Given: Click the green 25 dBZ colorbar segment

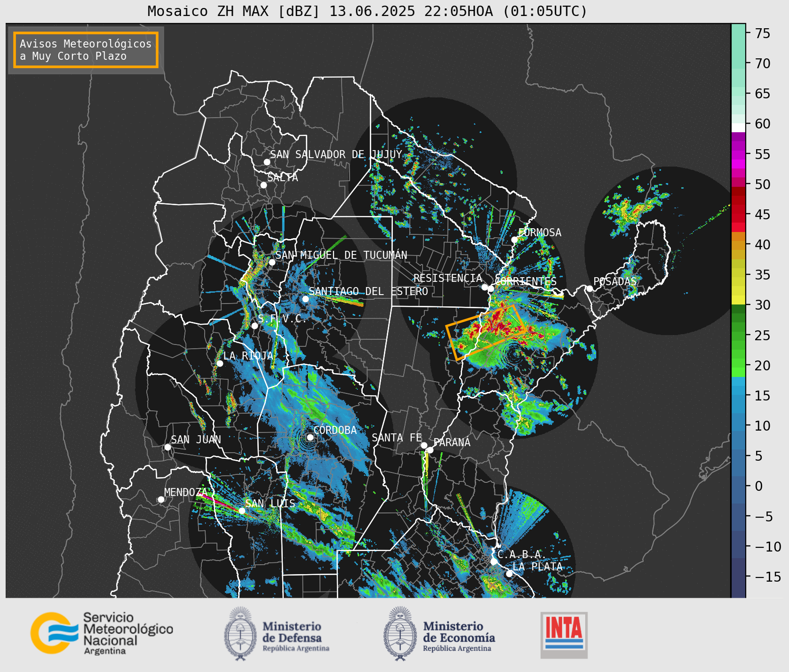Looking at the screenshot, I should pos(738,336).
